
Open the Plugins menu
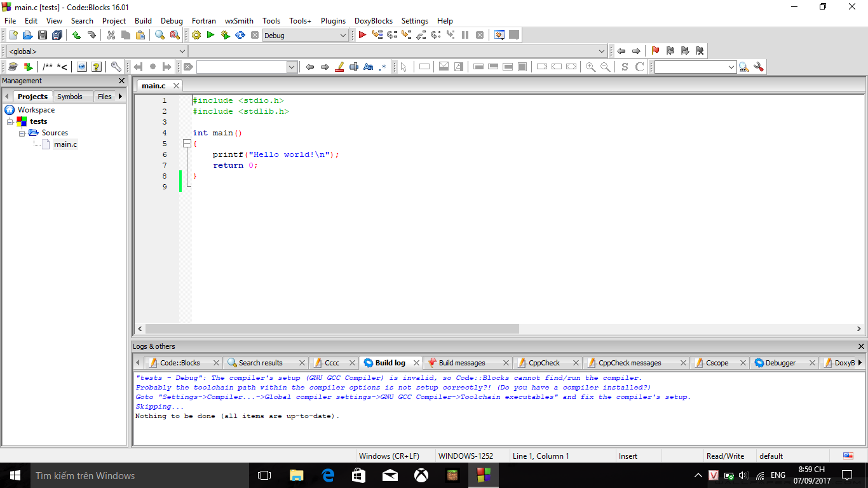tap(333, 21)
